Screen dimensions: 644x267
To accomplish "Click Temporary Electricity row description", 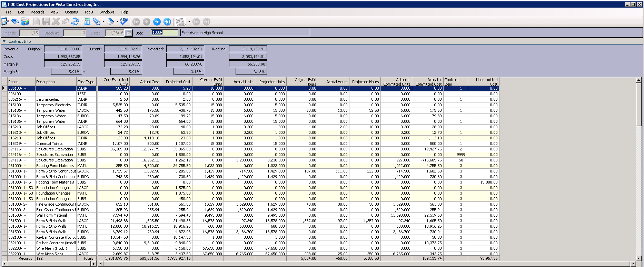I will coord(56,105).
